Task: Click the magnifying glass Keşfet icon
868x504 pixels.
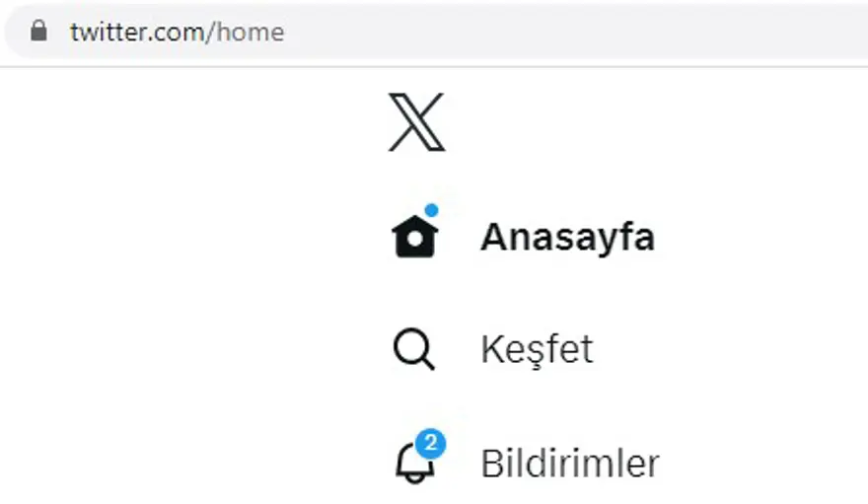Action: (413, 349)
